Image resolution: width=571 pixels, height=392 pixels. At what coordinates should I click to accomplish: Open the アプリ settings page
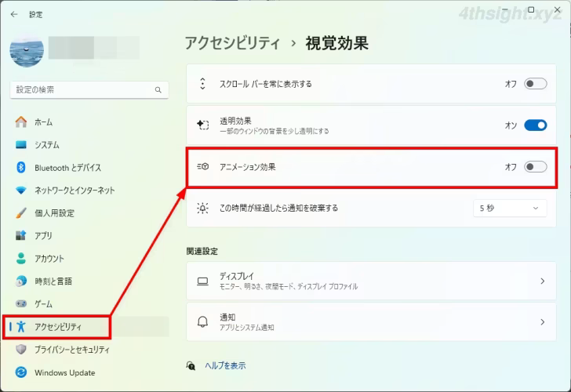pos(89,235)
